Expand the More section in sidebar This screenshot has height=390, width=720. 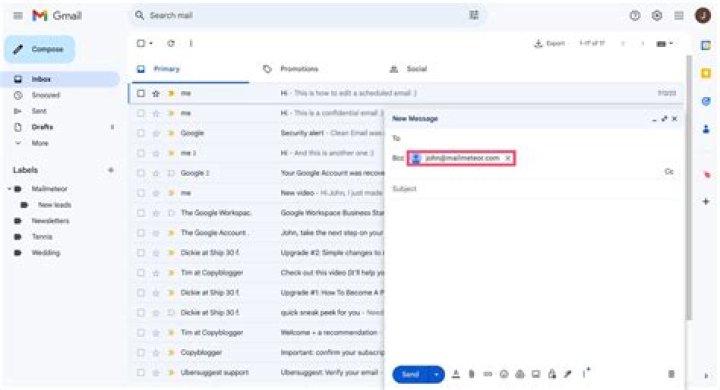click(x=39, y=143)
